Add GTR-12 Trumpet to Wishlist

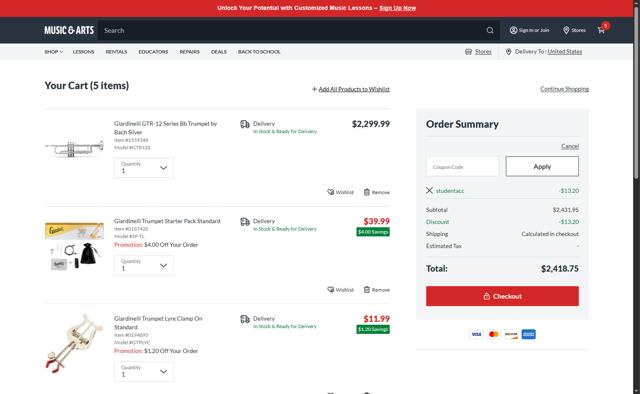pos(340,192)
